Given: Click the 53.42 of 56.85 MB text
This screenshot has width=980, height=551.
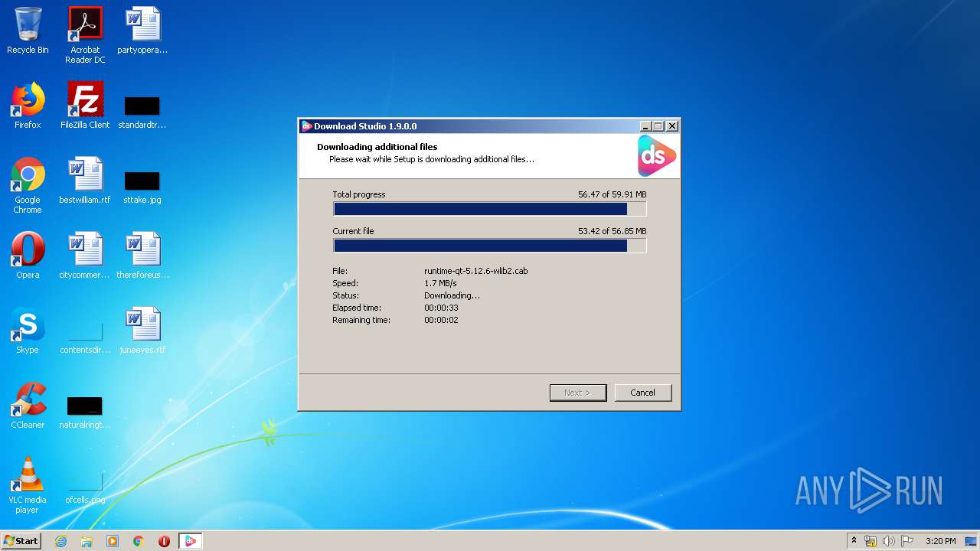Looking at the screenshot, I should pos(612,231).
